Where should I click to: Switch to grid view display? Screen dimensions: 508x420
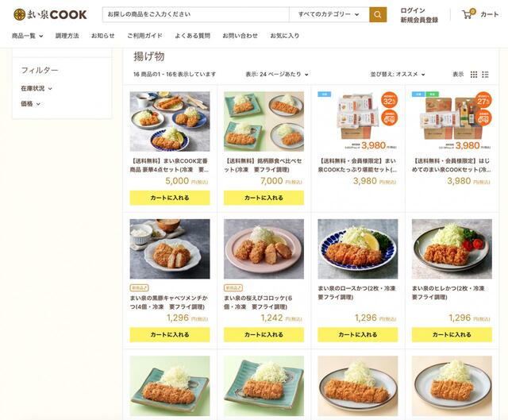pyautogui.click(x=474, y=75)
